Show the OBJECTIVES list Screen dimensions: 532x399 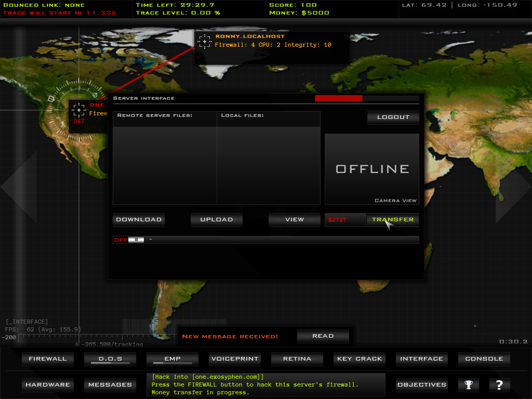coord(422,385)
